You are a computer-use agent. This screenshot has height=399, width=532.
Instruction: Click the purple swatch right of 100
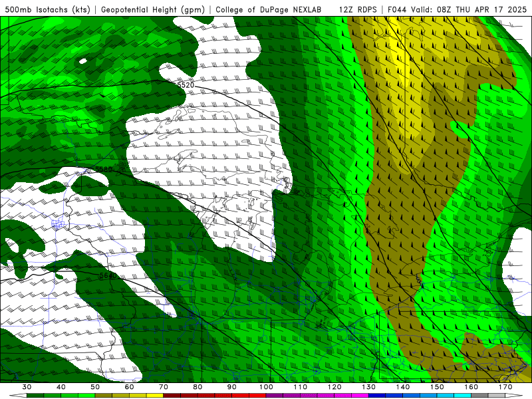[x=275, y=396]
